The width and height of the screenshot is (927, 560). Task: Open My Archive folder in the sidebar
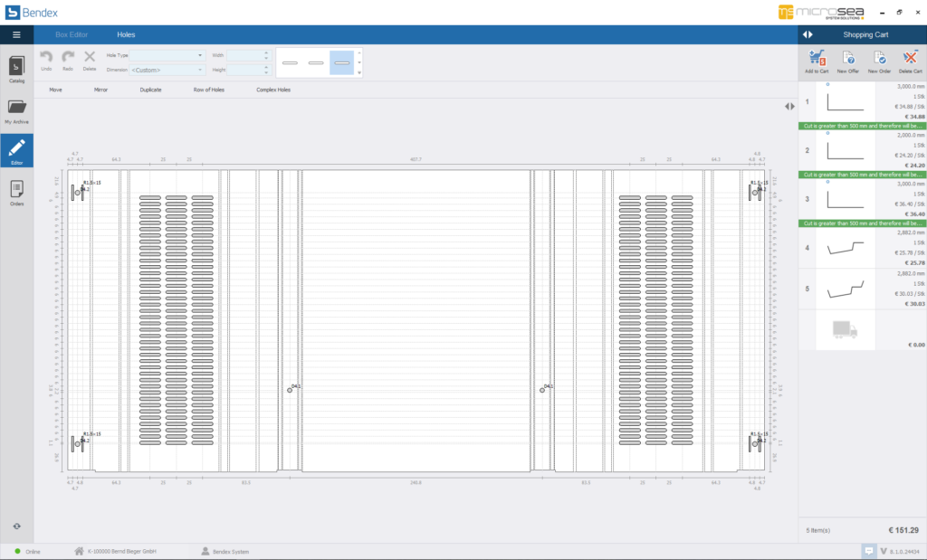(16, 110)
